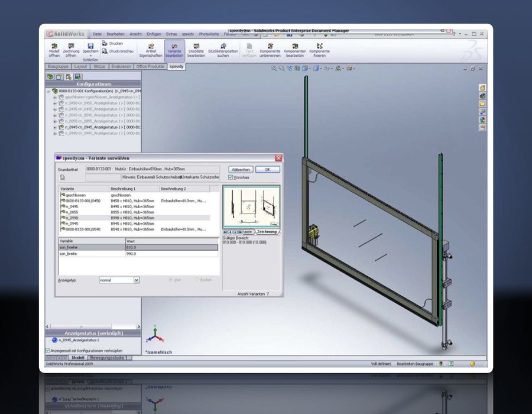Expand n_0495 configuration tree node
The height and width of the screenshot is (414, 532).
[x=55, y=109]
